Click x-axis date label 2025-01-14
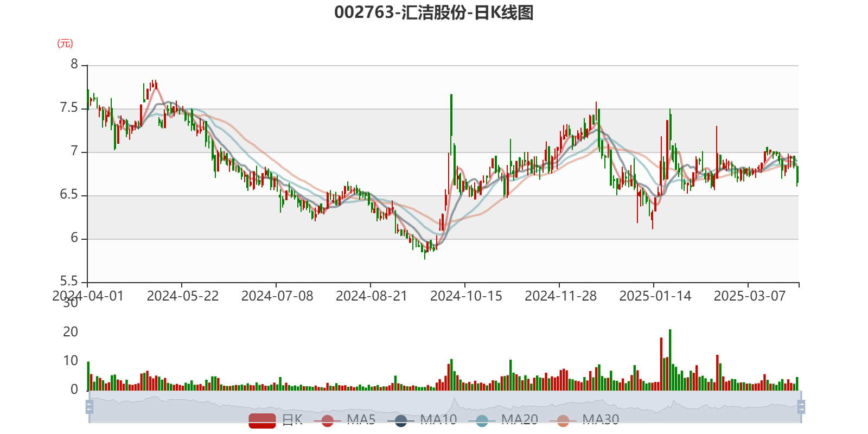Image resolution: width=868 pixels, height=434 pixels. (x=655, y=296)
